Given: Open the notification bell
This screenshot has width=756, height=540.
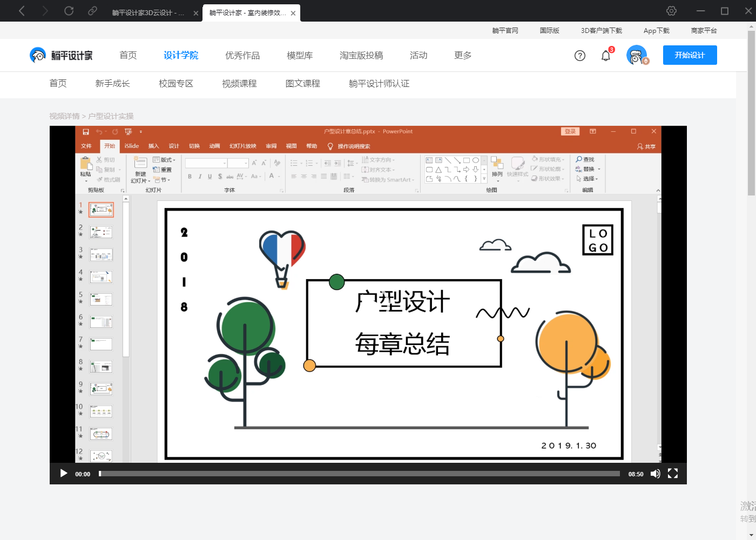Looking at the screenshot, I should tap(606, 56).
